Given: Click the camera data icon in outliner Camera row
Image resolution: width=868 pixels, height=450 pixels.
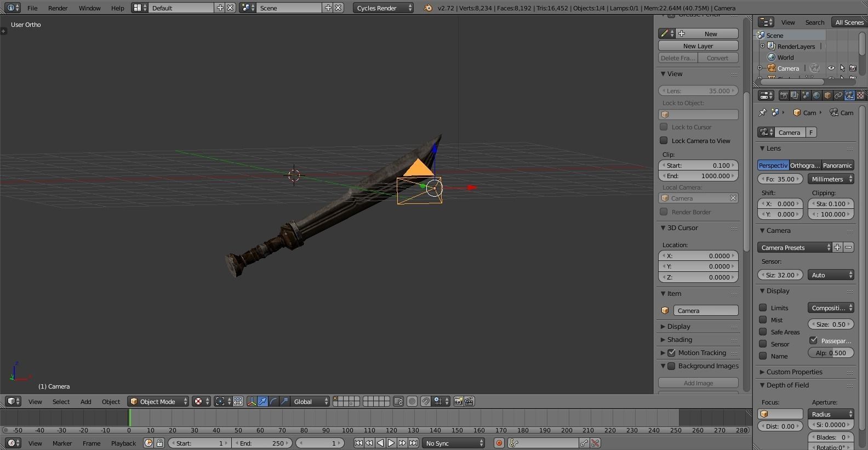Looking at the screenshot, I should [814, 68].
